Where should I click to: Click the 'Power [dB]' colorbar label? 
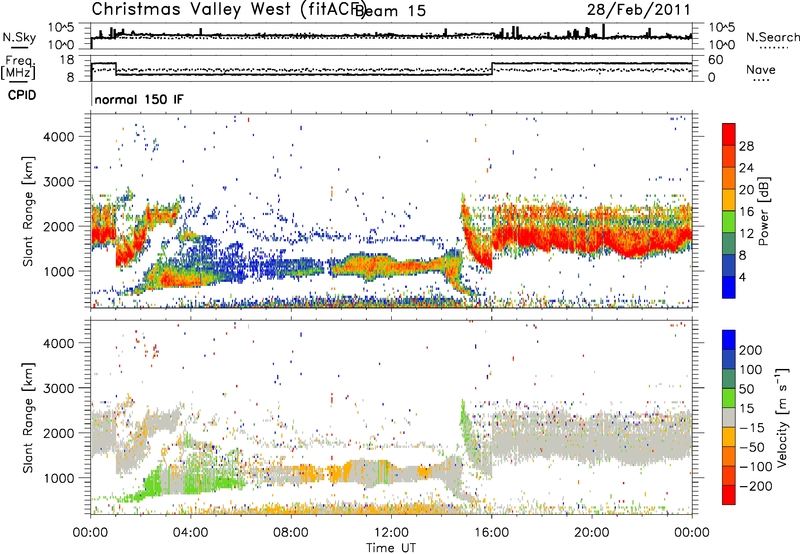click(763, 211)
